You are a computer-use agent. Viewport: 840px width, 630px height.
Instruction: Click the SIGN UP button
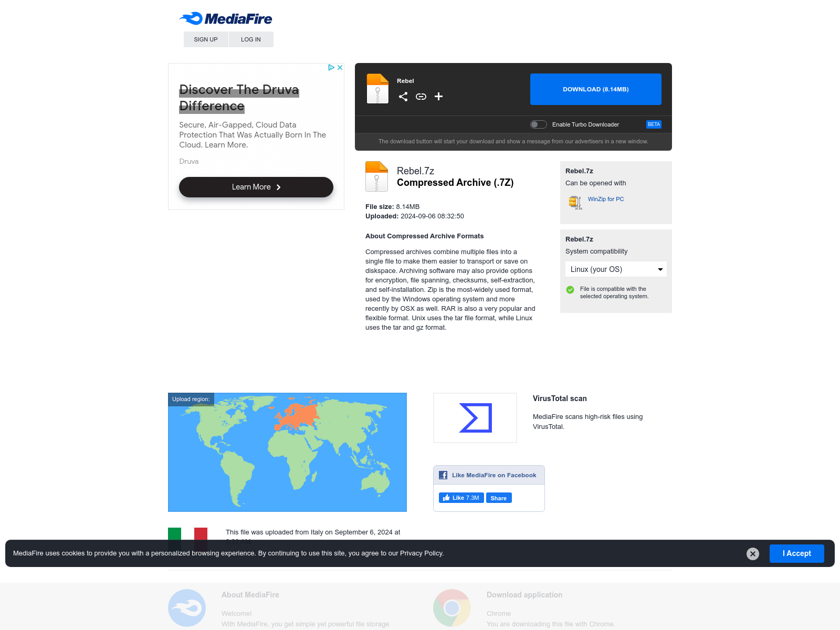tap(206, 39)
